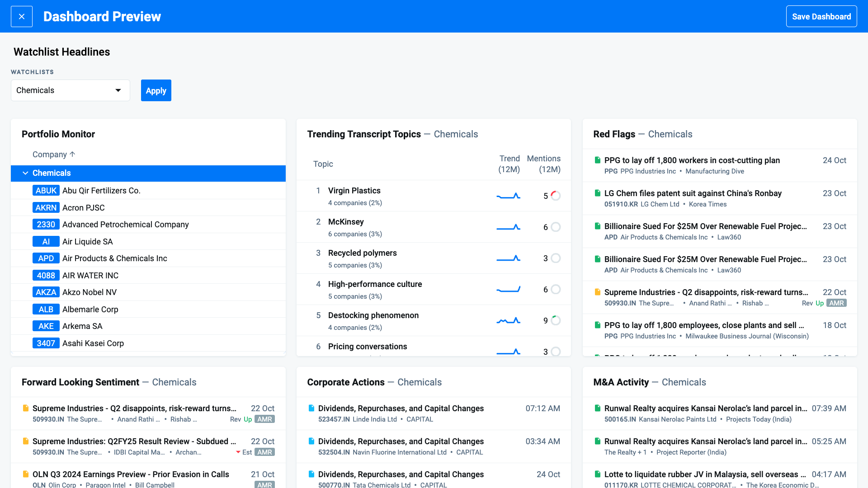Open Recycled polymers topic
The width and height of the screenshot is (868, 488).
(362, 253)
